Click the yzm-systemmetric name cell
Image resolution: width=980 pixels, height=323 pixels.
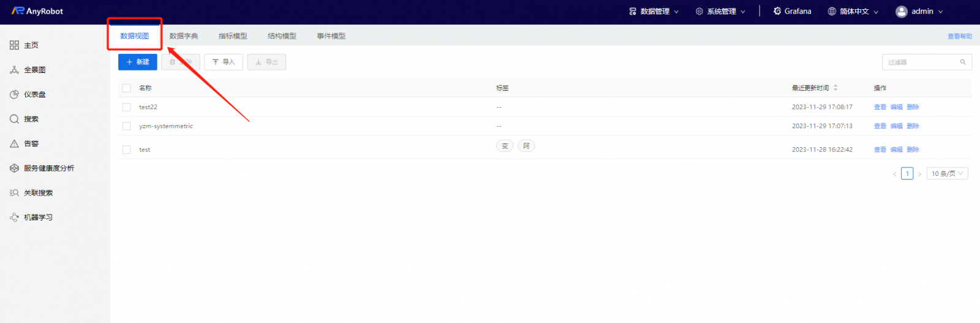[x=166, y=126]
